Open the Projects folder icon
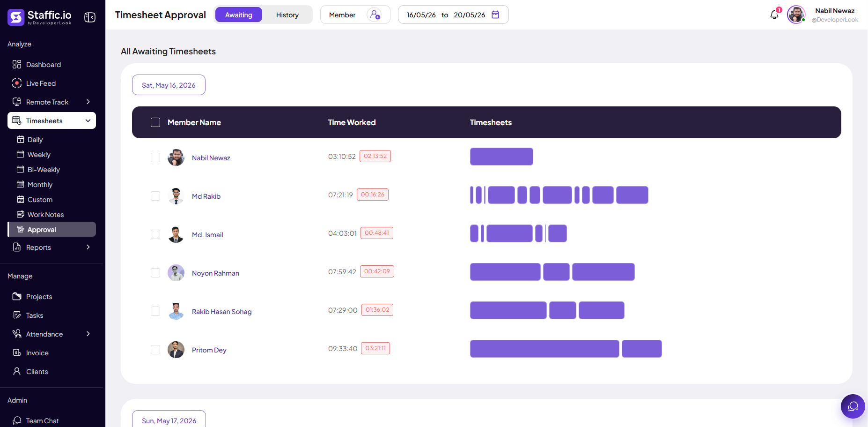Screen dimensions: 868x427 (17, 296)
